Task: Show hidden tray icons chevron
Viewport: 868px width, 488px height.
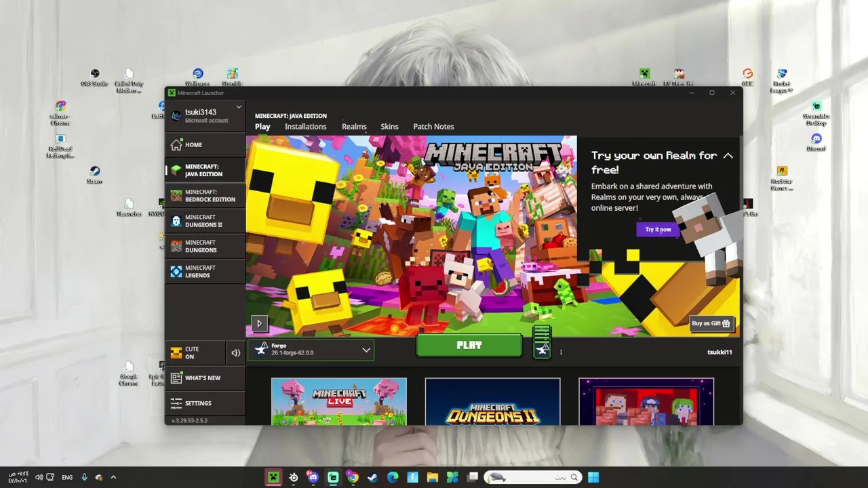Action: coord(113,477)
